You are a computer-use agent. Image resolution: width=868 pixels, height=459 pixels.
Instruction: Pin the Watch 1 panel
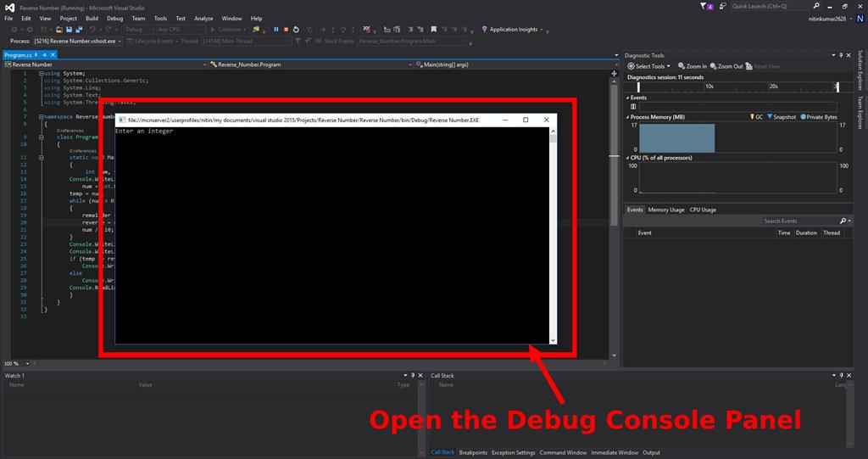point(413,376)
